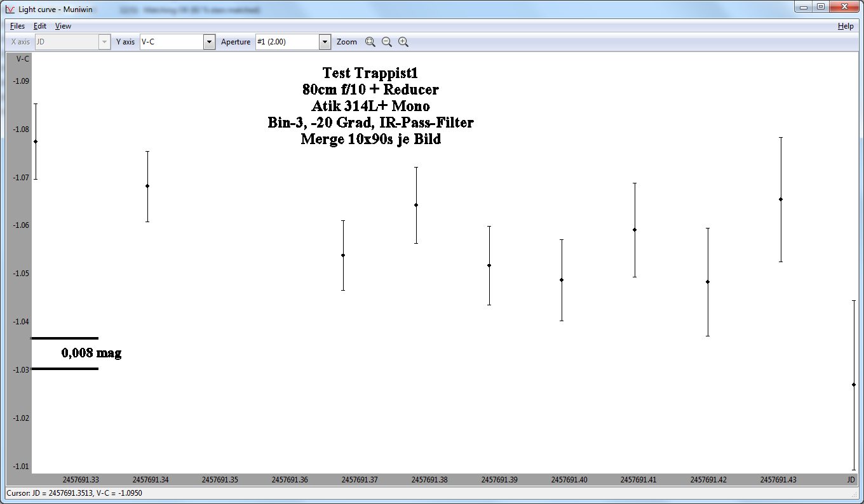864x504 pixels.
Task: Open the Help menu
Action: 846,26
